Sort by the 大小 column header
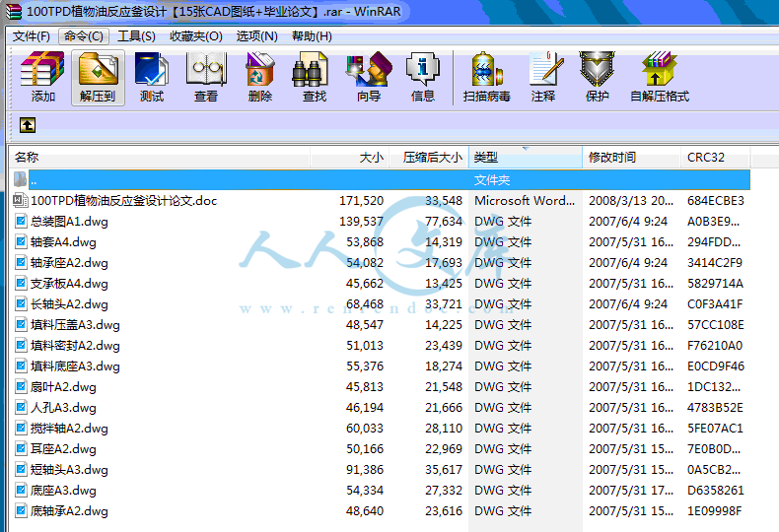The width and height of the screenshot is (779, 532). point(350,158)
